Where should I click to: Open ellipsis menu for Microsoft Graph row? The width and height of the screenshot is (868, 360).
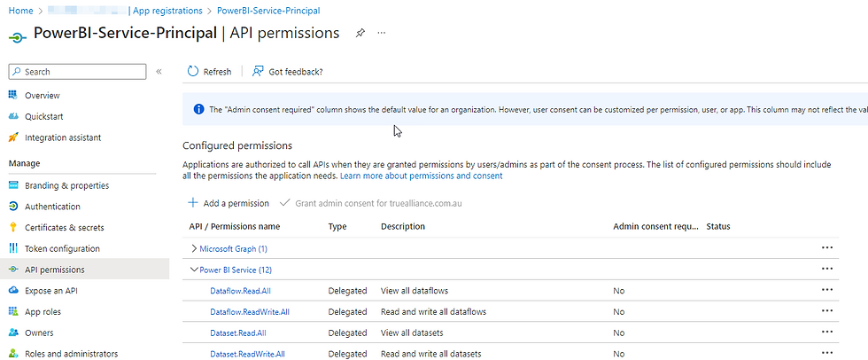tap(827, 248)
